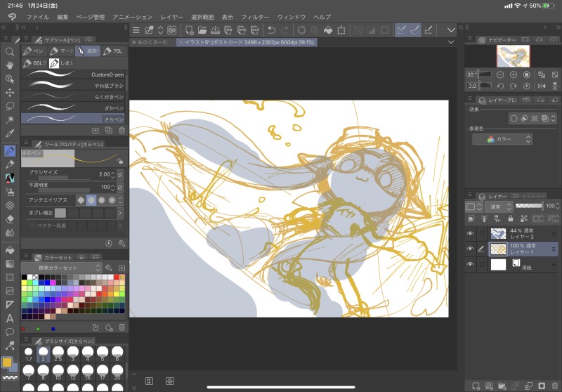562x392 pixels.
Task: Expand the canvas tab list chevron
Action: [x=451, y=42]
